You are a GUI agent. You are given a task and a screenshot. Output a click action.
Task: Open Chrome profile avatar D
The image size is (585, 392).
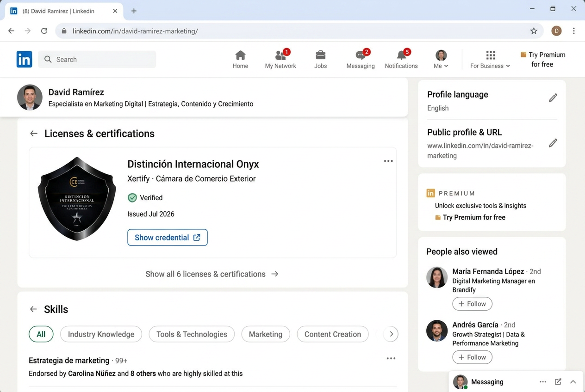(x=556, y=31)
